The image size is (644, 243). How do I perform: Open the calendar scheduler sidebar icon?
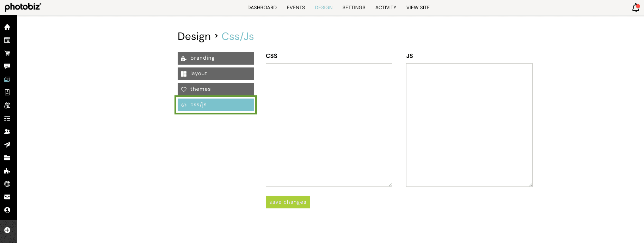pos(7,106)
